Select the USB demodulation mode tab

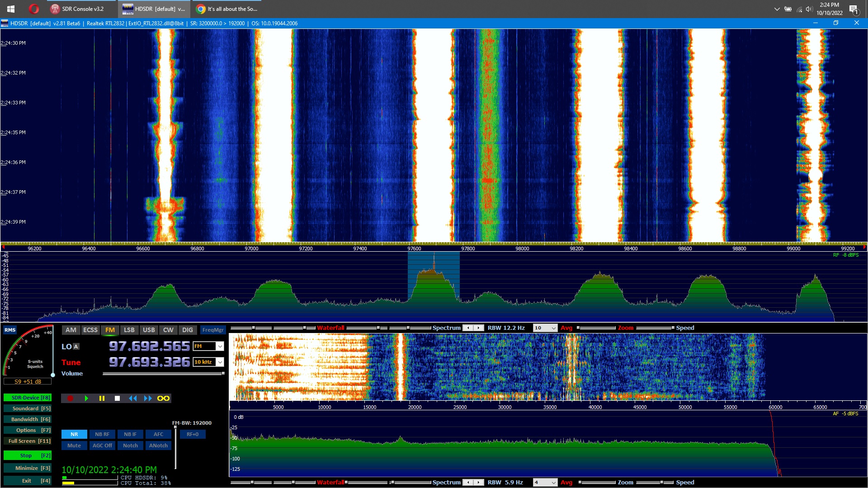pos(149,330)
